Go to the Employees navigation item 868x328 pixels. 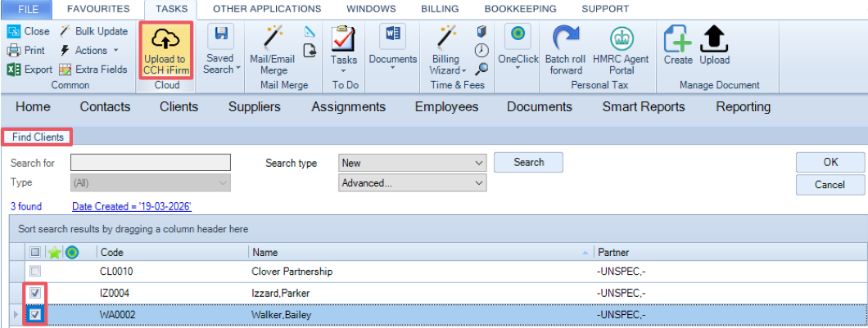click(447, 107)
